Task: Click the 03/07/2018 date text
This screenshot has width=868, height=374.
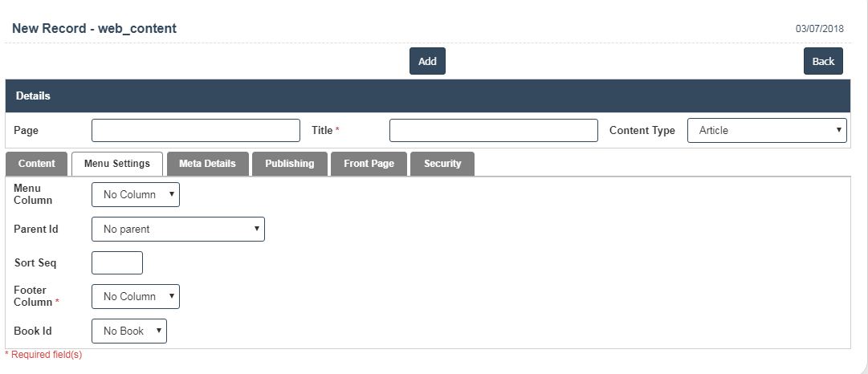Action: [819, 29]
